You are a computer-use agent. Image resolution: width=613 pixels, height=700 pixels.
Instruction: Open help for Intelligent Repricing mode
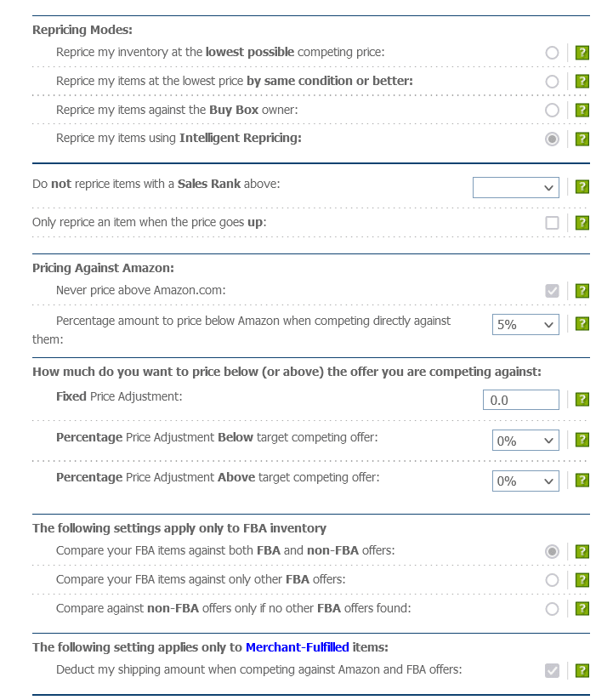[x=582, y=138]
